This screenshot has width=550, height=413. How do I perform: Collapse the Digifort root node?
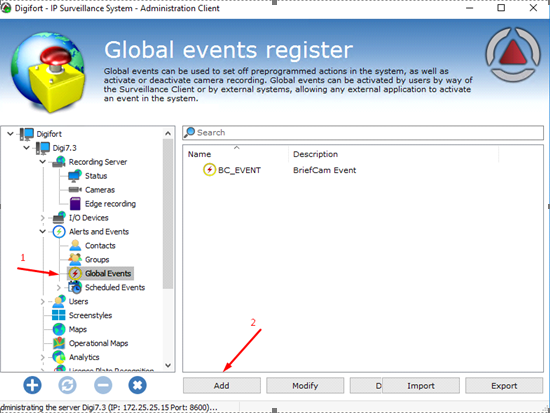point(11,134)
